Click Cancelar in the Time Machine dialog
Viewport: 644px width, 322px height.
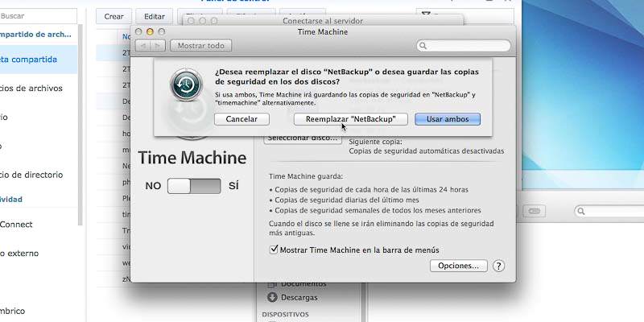click(242, 119)
